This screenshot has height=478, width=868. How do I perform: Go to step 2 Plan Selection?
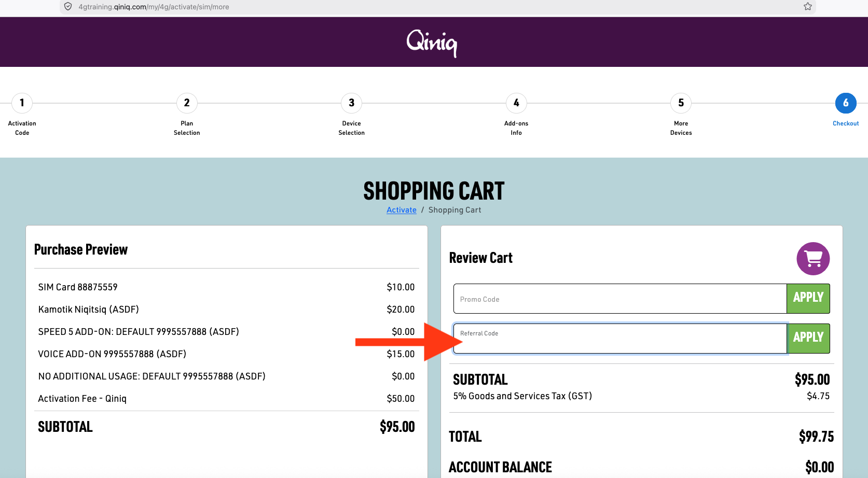(187, 115)
